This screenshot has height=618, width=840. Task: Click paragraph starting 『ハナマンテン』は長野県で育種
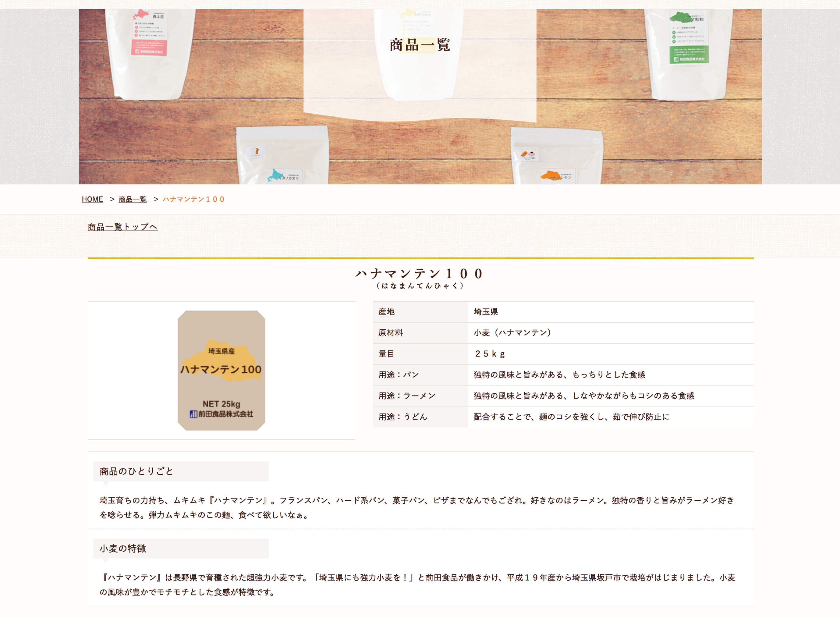(x=417, y=585)
